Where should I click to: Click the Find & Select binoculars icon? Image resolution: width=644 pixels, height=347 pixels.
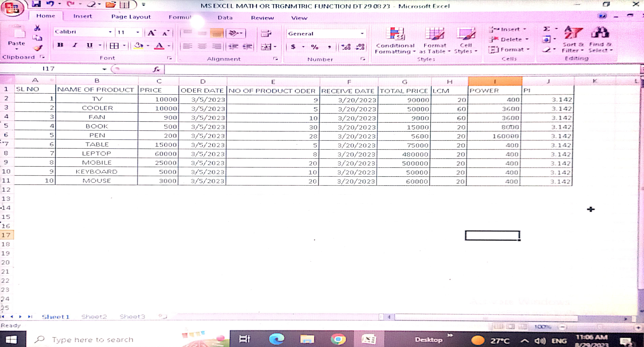point(600,33)
